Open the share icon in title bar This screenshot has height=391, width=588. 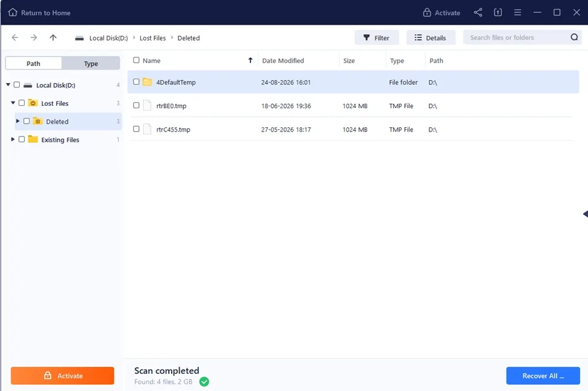point(478,12)
